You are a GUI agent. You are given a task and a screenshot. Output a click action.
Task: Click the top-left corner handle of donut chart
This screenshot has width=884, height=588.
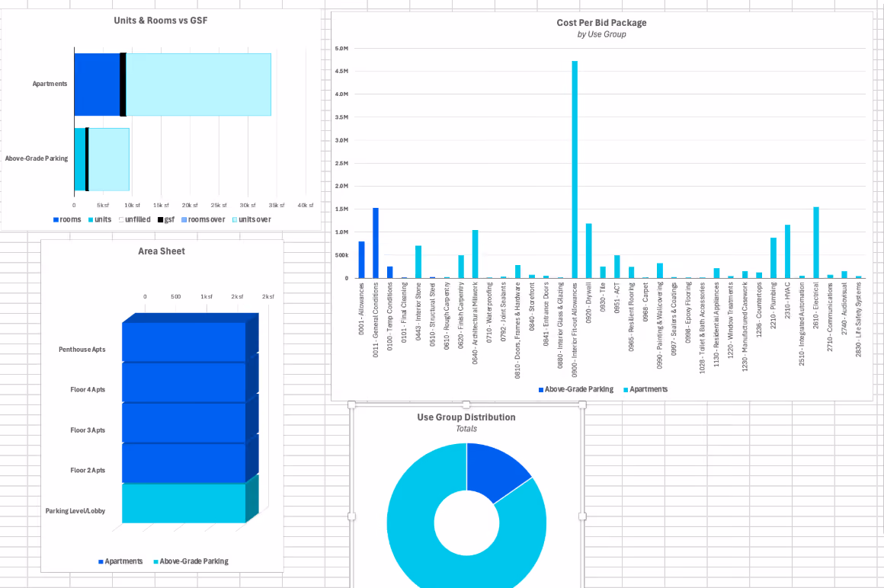click(352, 405)
